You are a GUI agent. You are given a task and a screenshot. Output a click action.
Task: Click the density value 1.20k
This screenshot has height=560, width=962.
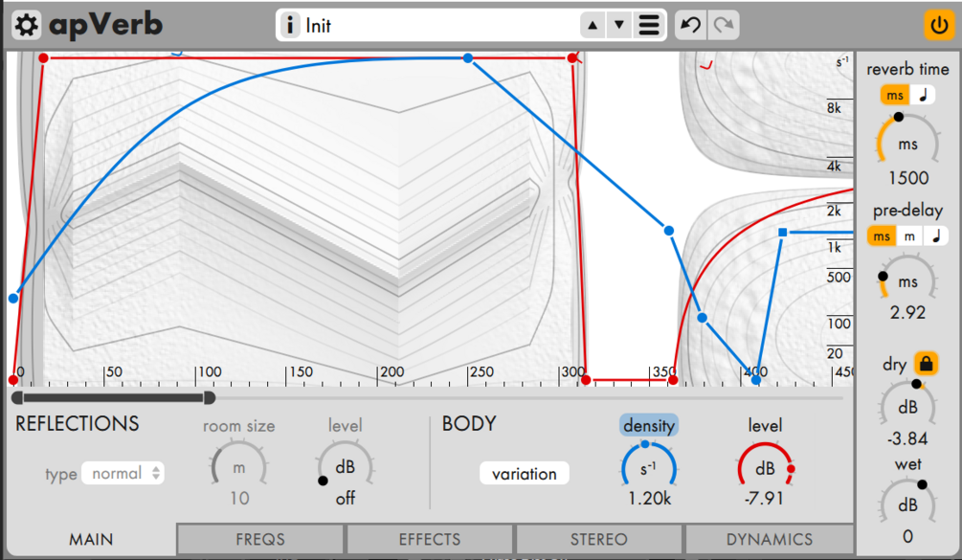click(x=649, y=498)
